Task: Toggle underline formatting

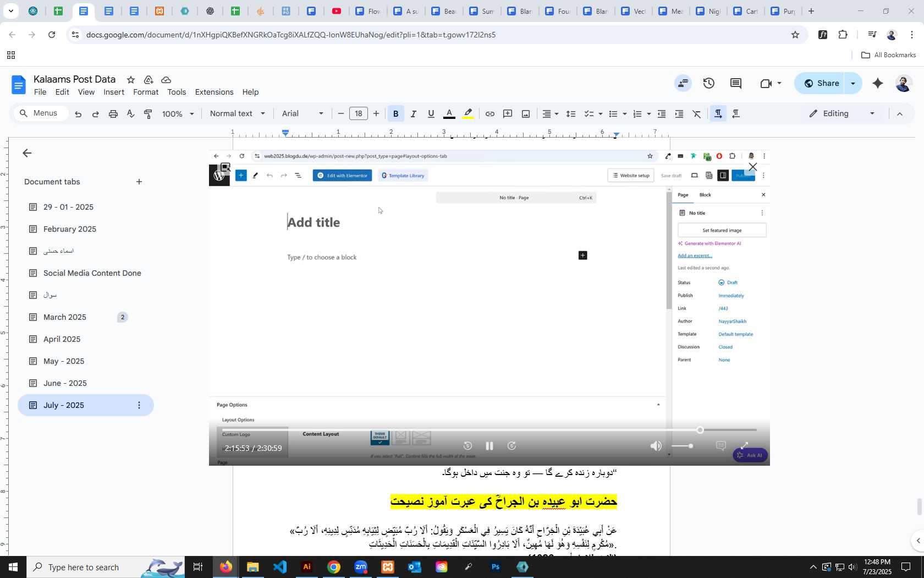Action: [431, 114]
